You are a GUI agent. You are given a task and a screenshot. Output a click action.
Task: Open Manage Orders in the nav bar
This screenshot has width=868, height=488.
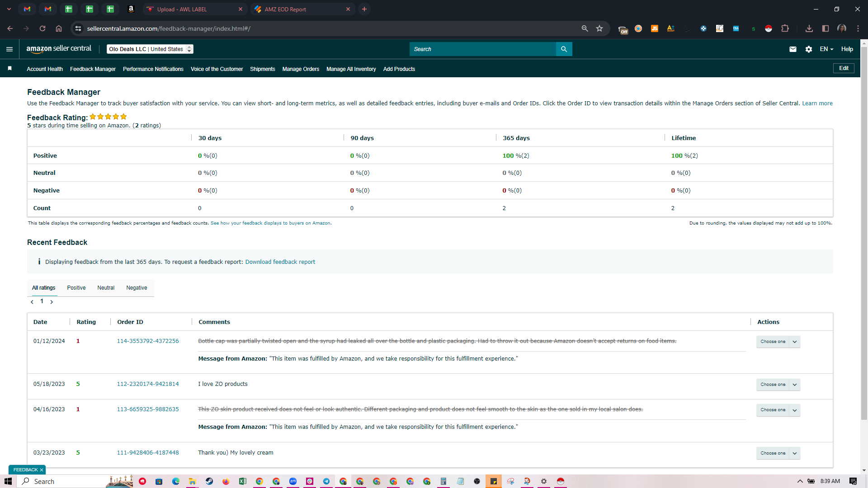coord(301,69)
